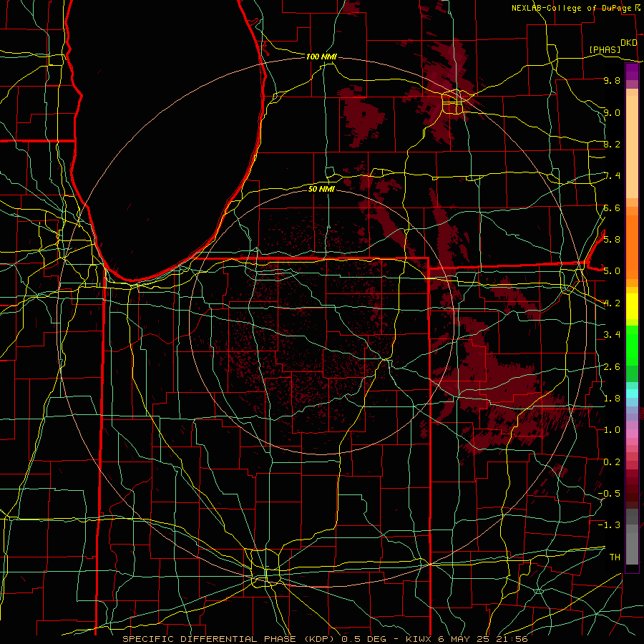Screen dimensions: 644x644
Task: Pick the purple band on the color bar
Action: (x=632, y=72)
